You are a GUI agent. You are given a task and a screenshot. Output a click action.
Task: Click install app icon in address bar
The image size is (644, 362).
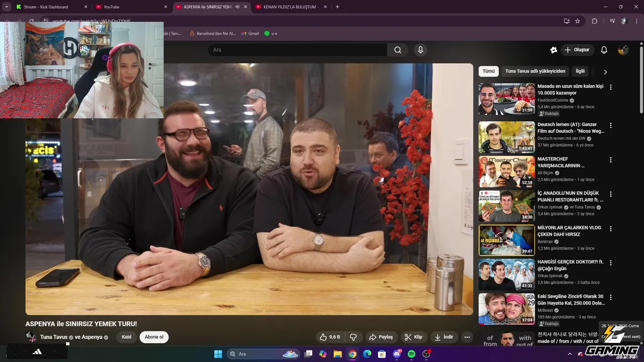coord(567,21)
